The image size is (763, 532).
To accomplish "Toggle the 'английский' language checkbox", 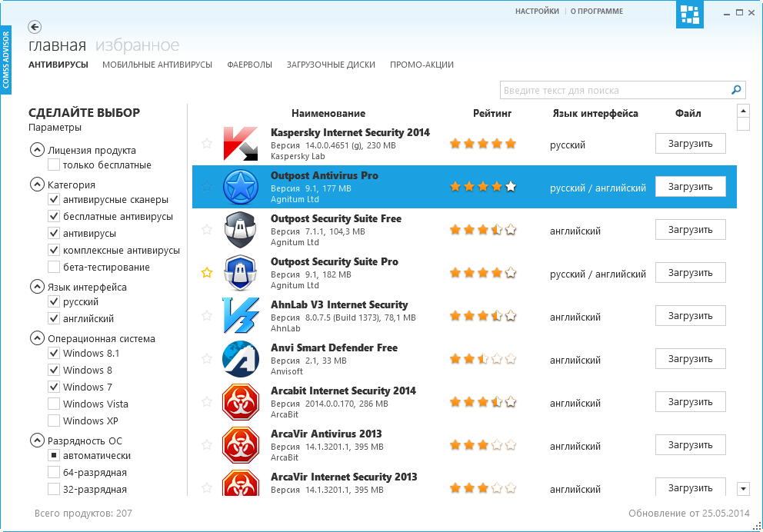I will 54,318.
